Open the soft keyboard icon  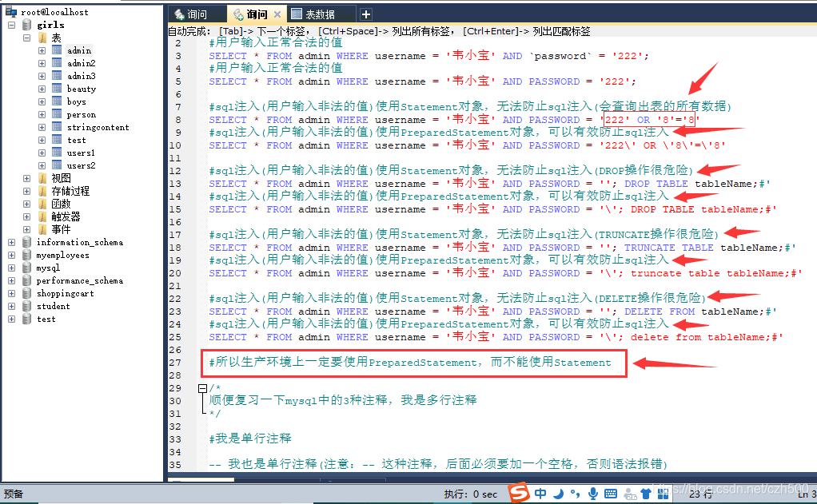[x=611, y=494]
